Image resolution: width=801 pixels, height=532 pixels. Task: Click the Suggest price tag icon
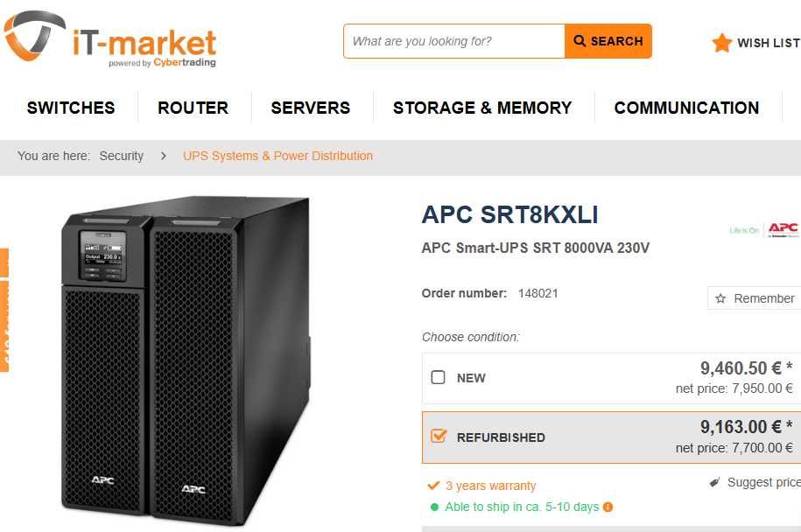pos(714,482)
